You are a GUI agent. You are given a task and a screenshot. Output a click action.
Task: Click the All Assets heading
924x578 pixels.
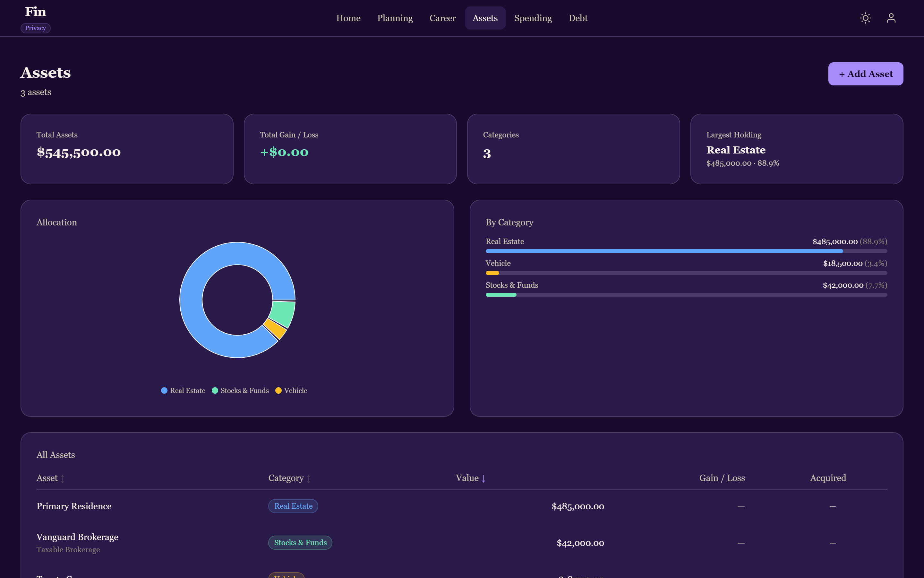56,455
